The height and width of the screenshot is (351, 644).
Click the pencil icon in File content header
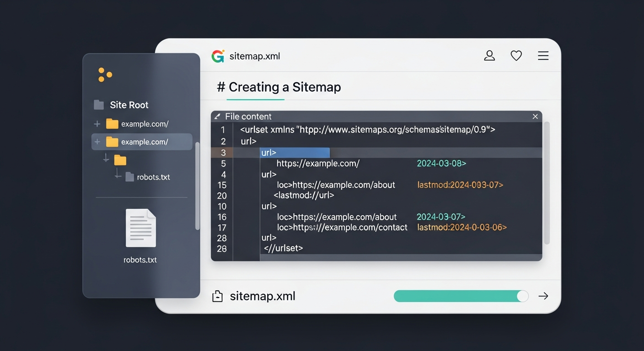[x=217, y=117]
